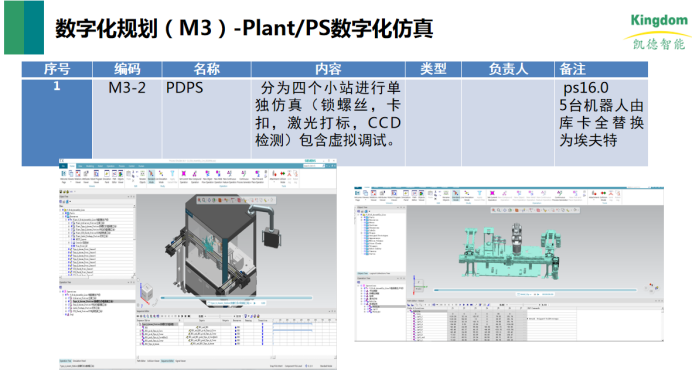The height and width of the screenshot is (374, 693).
Task: Click the Attachment tool icon in left window ribbon
Action: (x=274, y=173)
